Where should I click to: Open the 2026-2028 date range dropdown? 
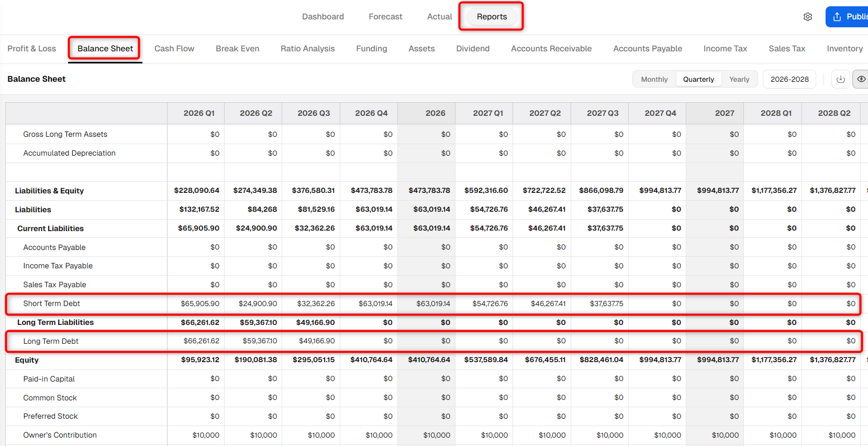(789, 79)
